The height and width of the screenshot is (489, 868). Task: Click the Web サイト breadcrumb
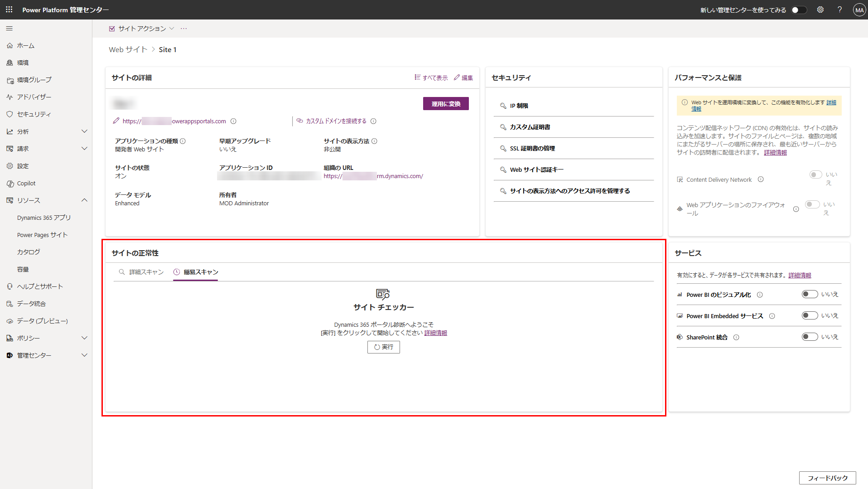coord(128,49)
